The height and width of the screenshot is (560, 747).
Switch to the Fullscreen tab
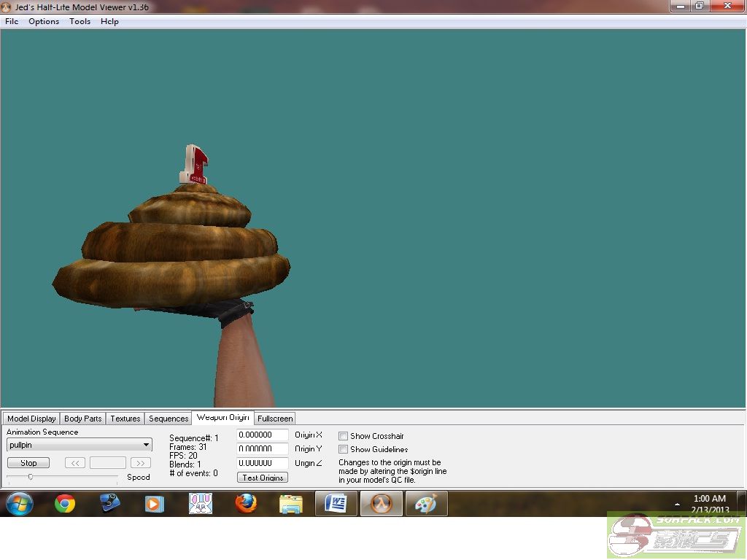pyautogui.click(x=275, y=419)
